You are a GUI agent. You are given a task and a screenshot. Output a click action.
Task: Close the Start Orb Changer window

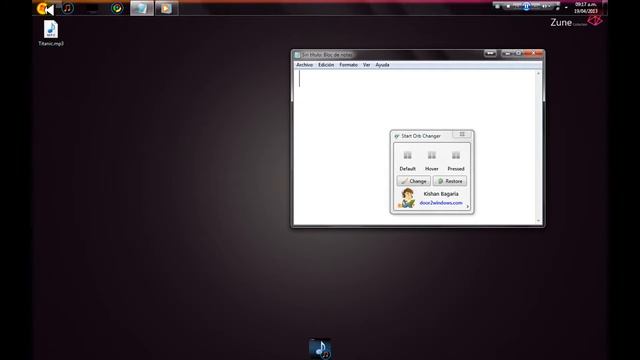click(x=462, y=134)
